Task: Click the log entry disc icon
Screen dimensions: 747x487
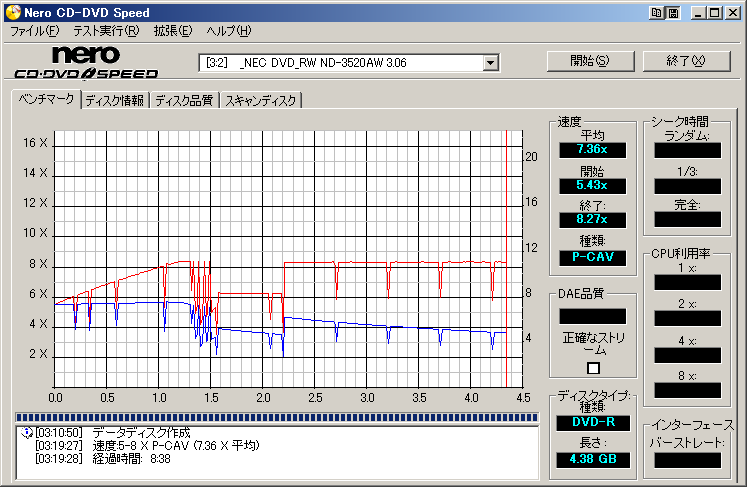Action: (25, 432)
